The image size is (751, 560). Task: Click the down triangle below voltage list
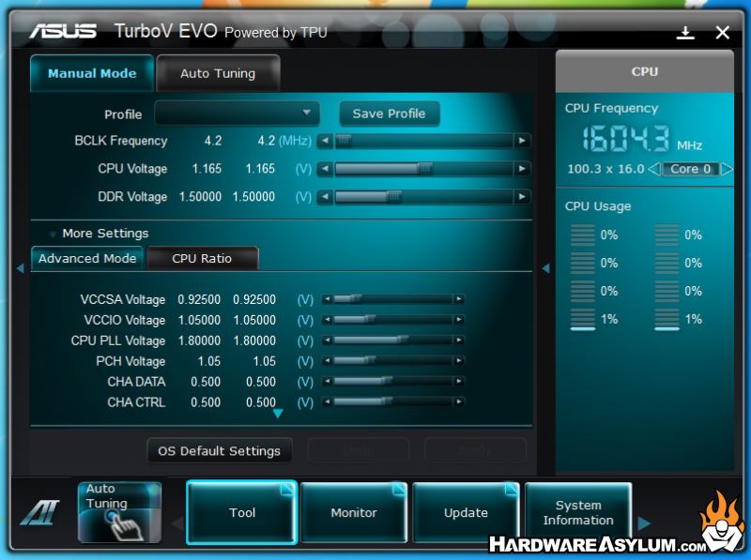point(278,414)
